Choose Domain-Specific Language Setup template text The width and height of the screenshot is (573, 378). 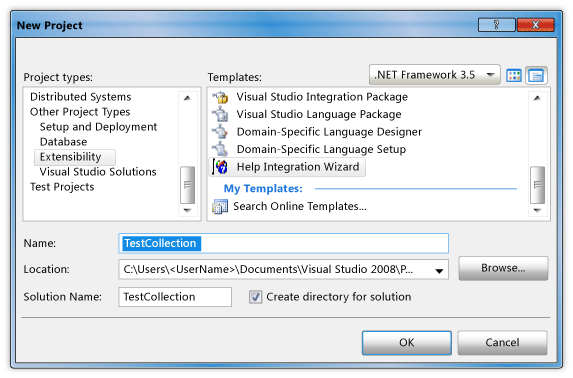[321, 150]
